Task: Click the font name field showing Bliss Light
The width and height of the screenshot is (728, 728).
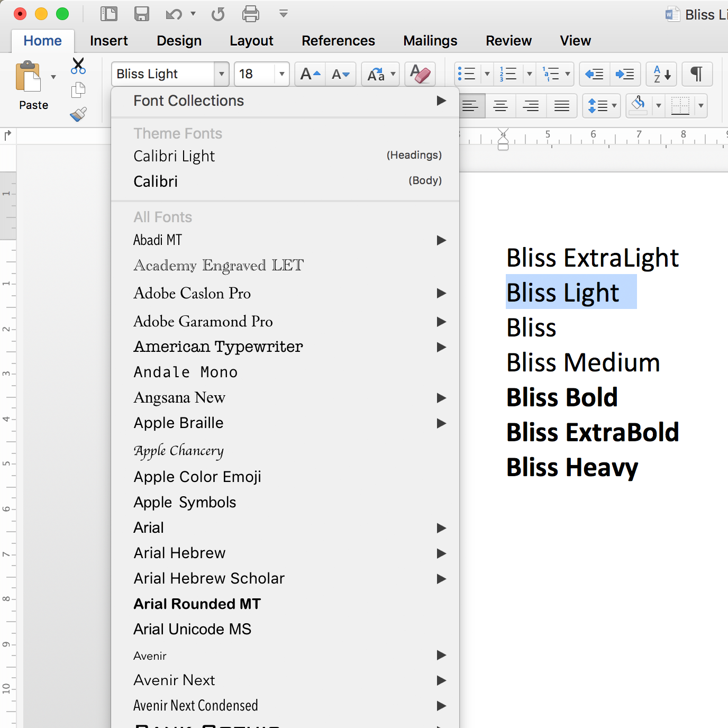Action: tap(163, 74)
